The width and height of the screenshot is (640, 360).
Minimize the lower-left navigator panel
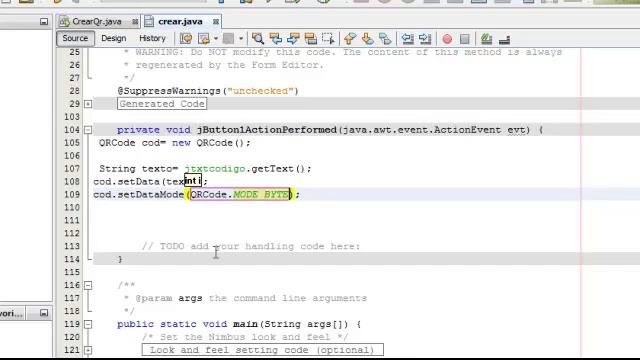(x=44, y=313)
